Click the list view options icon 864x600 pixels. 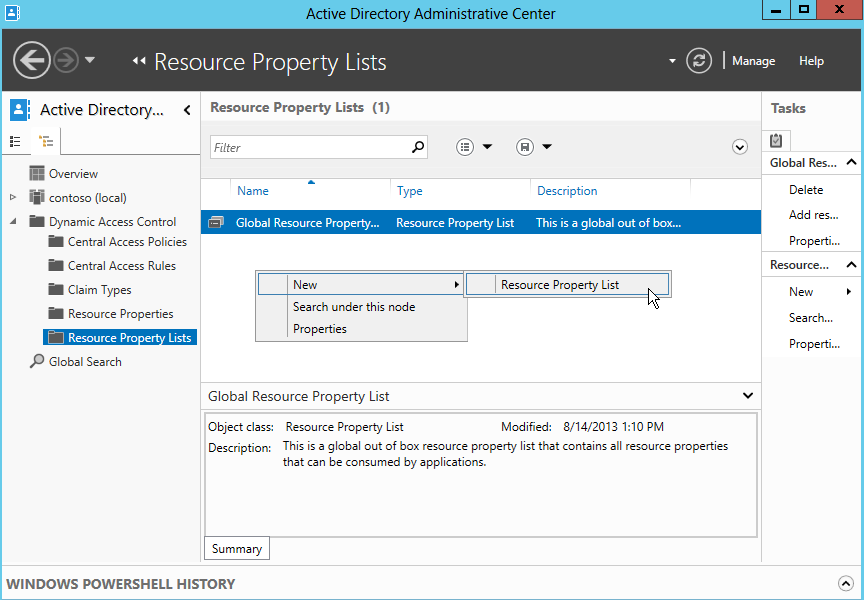click(x=465, y=147)
